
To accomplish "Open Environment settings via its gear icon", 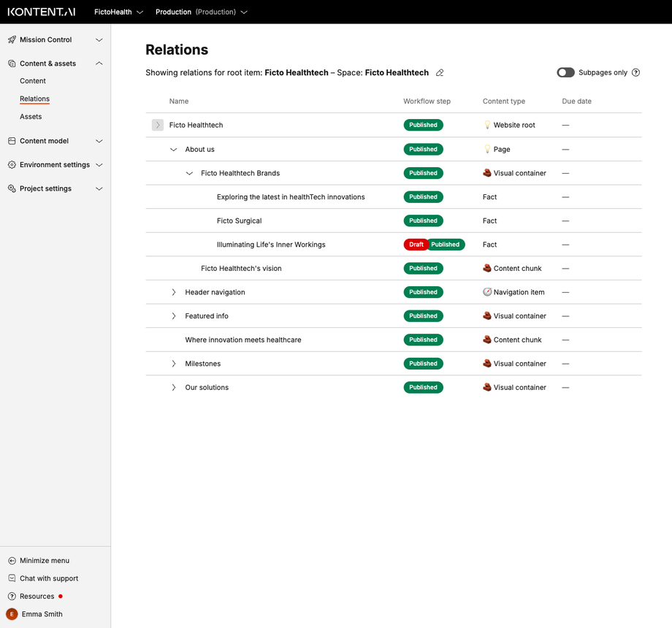I will [x=10, y=164].
